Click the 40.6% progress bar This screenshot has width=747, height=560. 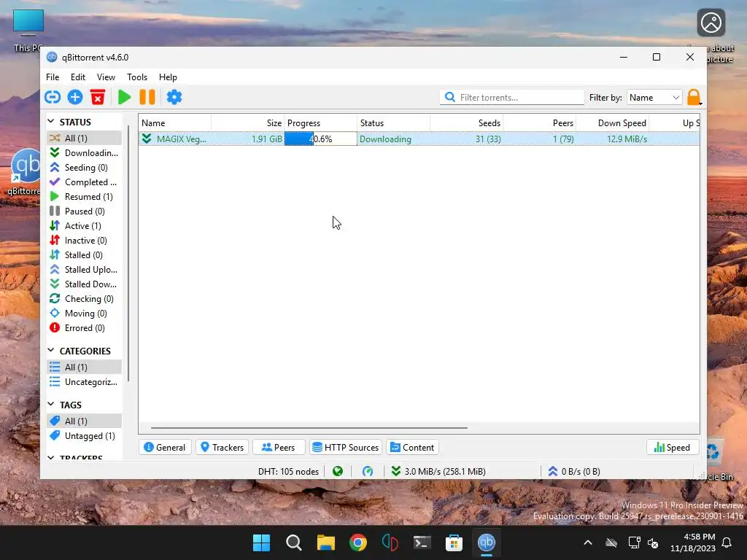pos(321,139)
